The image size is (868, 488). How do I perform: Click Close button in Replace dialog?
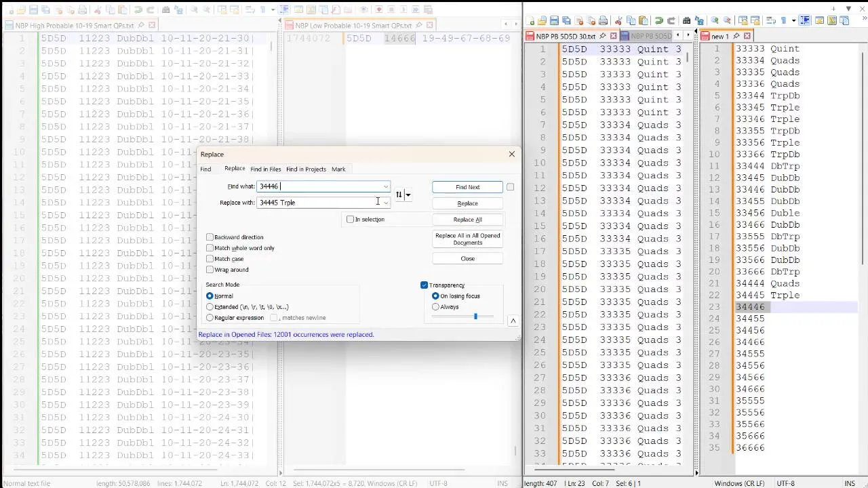tap(467, 259)
